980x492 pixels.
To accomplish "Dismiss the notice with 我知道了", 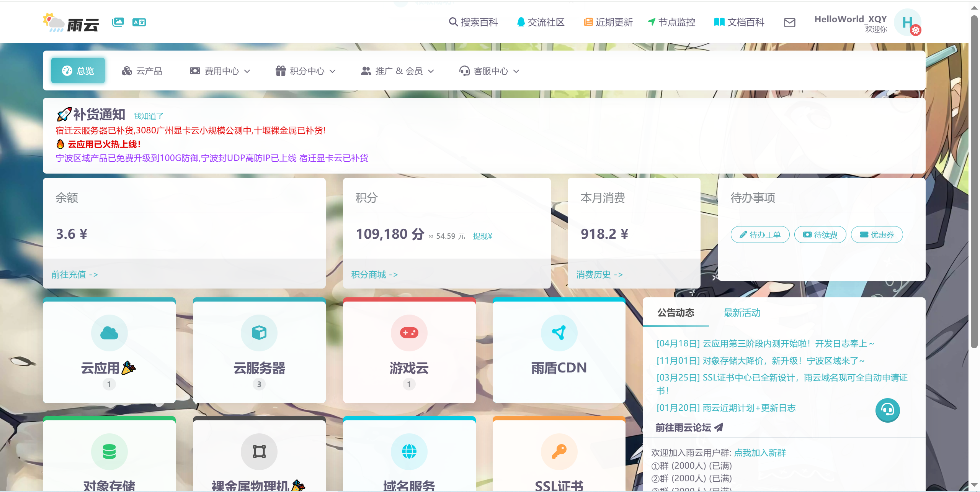I will click(149, 115).
